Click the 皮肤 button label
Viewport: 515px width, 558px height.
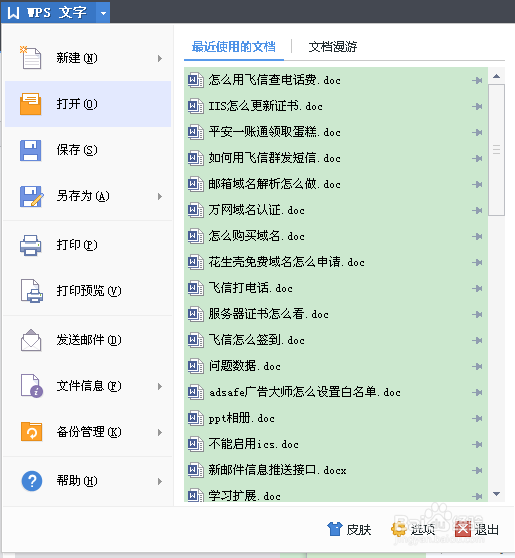pyautogui.click(x=359, y=530)
